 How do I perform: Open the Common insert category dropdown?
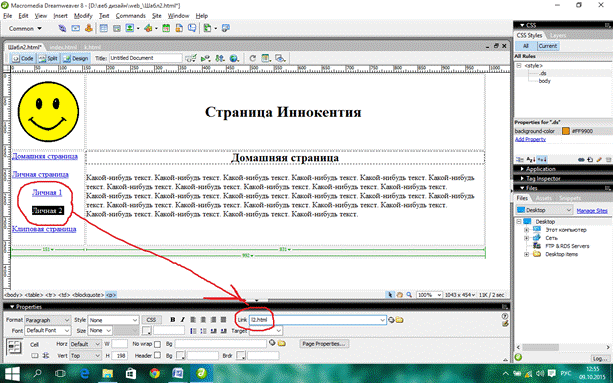tap(25, 29)
